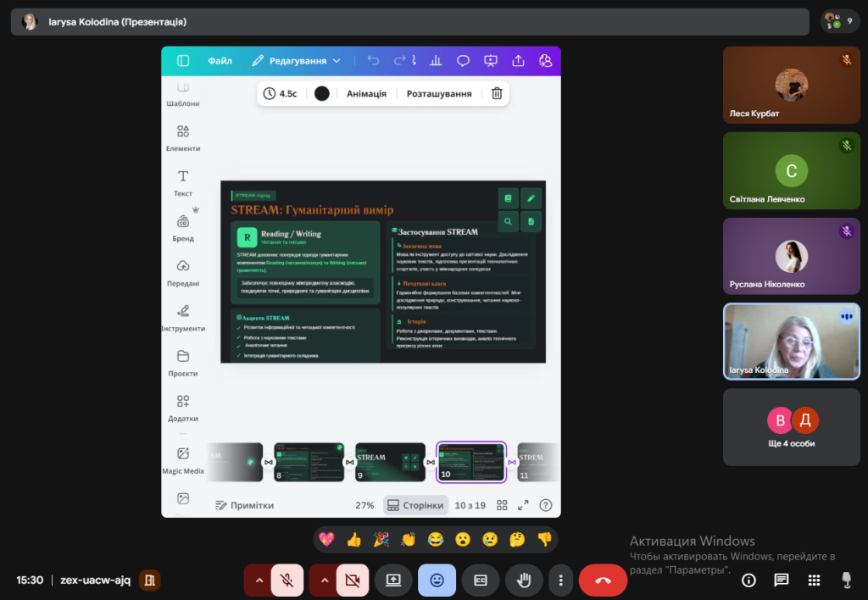Open the emoji reactions button
868x600 pixels.
(x=437, y=581)
